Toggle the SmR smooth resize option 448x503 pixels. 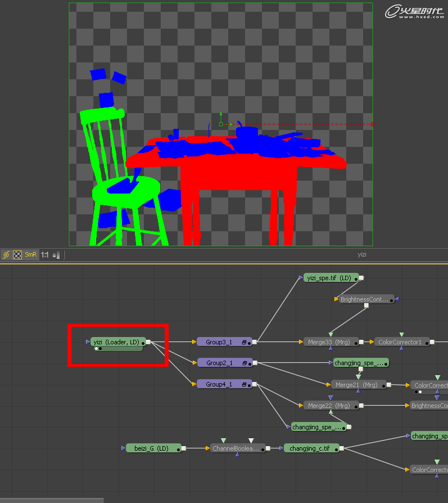tap(31, 254)
